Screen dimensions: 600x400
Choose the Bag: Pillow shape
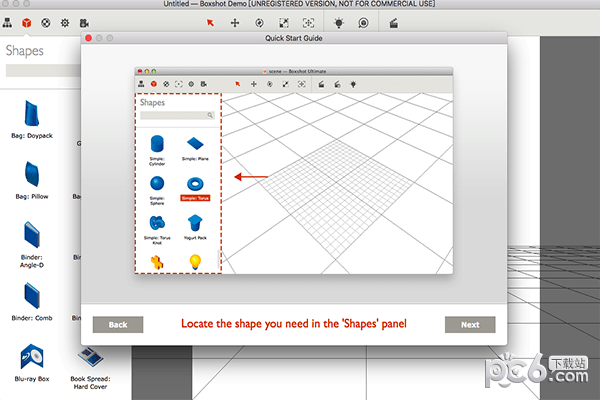click(32, 180)
